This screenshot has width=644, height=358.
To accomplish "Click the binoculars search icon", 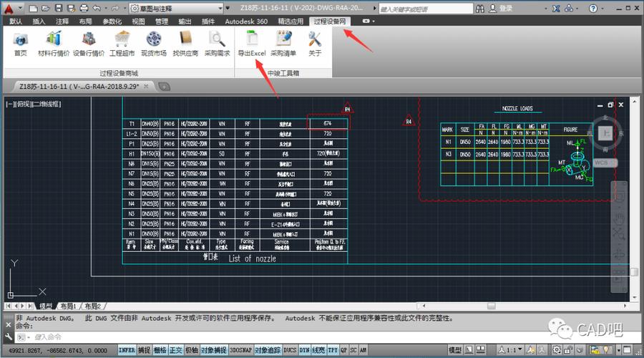I will pyautogui.click(x=479, y=8).
